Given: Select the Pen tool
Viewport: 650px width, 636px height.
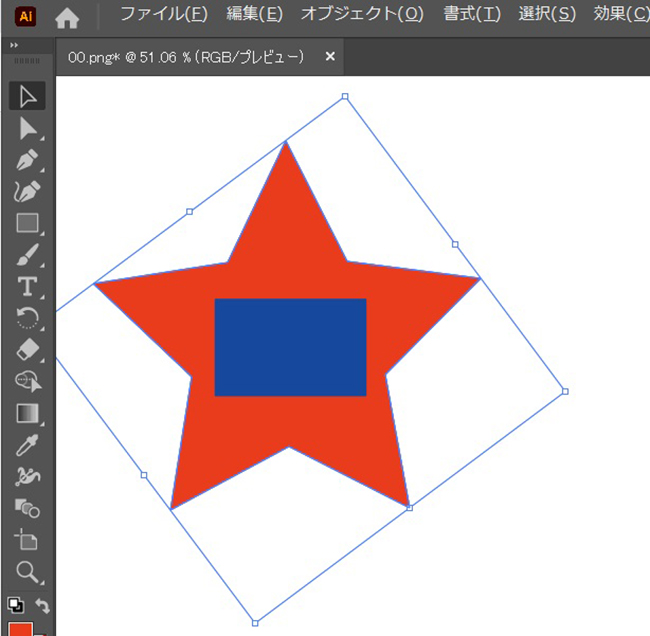Looking at the screenshot, I should [x=27, y=160].
